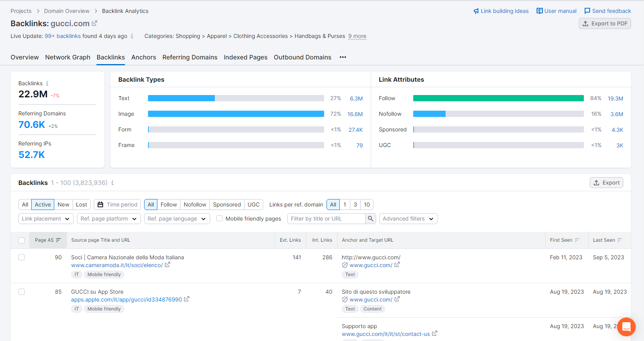Click the search magnifier in URL filter
The height and width of the screenshot is (341, 644).
(371, 219)
